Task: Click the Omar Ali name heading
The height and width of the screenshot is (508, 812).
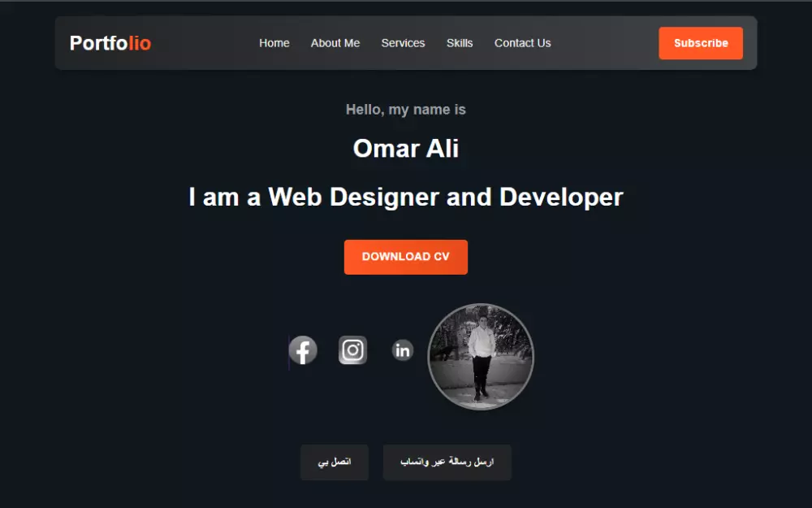Action: click(x=405, y=149)
